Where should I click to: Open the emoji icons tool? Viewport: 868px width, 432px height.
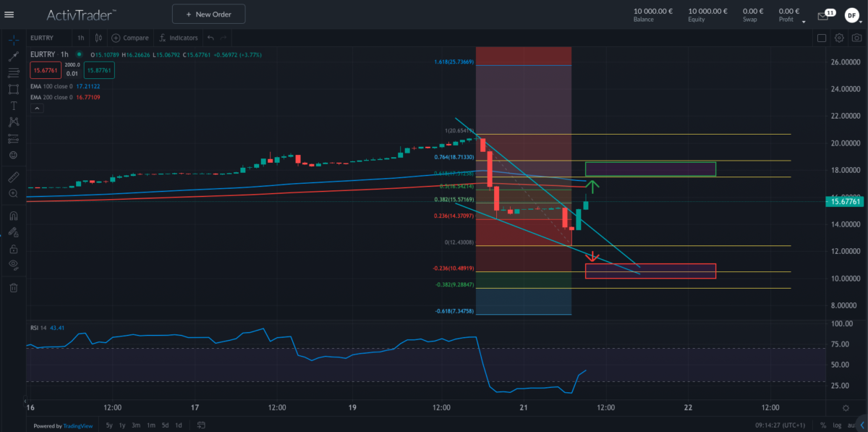13,156
